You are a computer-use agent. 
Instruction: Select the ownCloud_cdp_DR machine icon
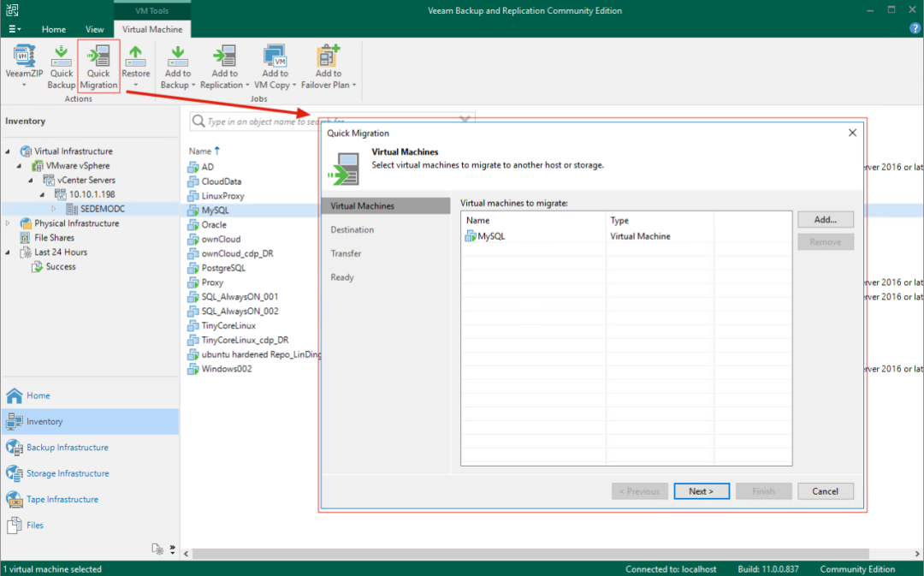pos(192,253)
